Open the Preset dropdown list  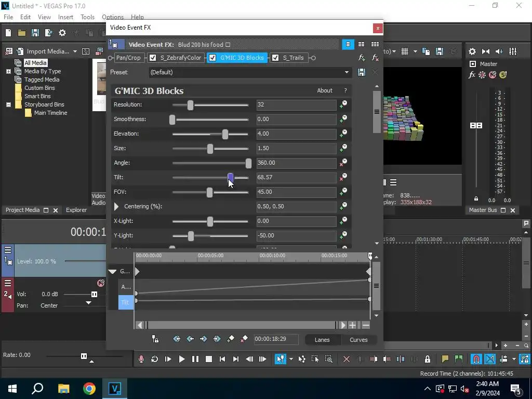click(347, 72)
